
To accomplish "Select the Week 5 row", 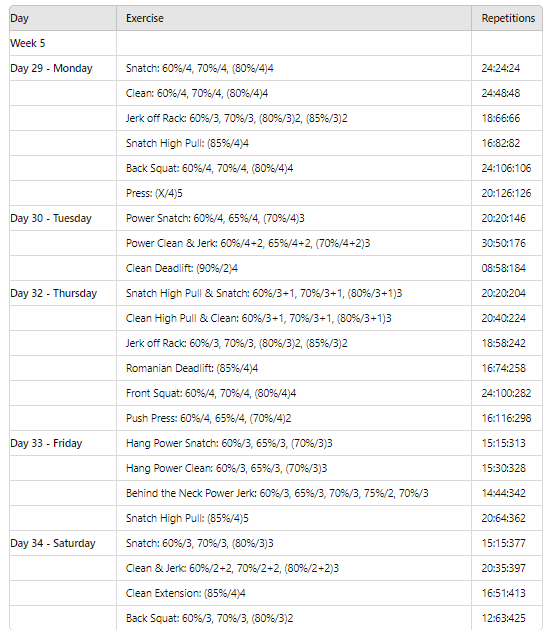I will pos(276,43).
